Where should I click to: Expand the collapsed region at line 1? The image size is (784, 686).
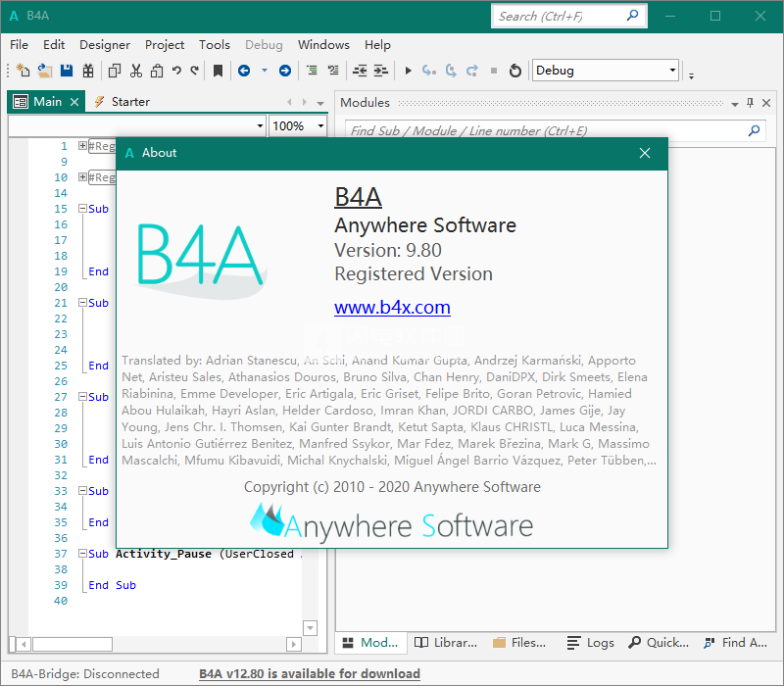pos(82,145)
